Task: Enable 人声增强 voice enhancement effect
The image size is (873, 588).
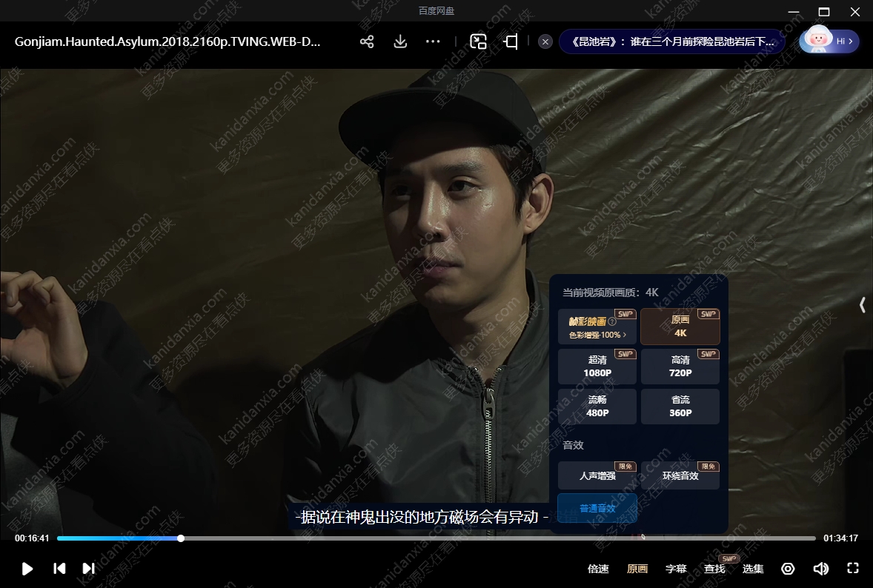Action: click(597, 475)
